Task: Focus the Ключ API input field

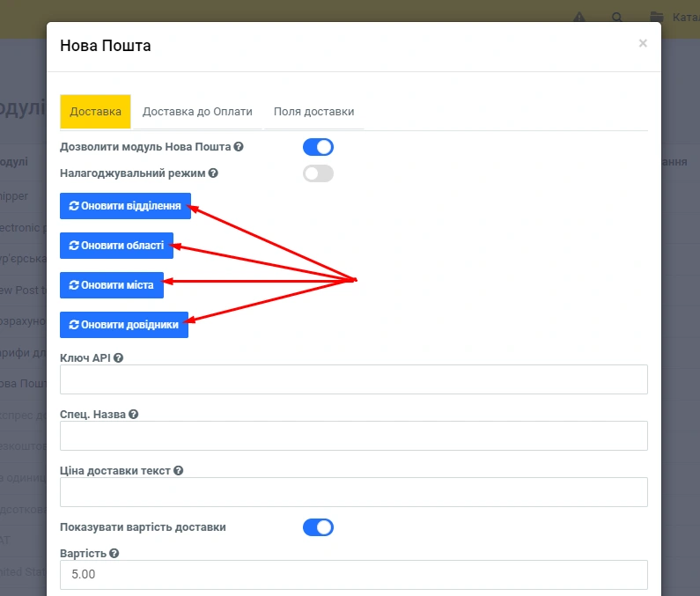Action: [x=353, y=379]
